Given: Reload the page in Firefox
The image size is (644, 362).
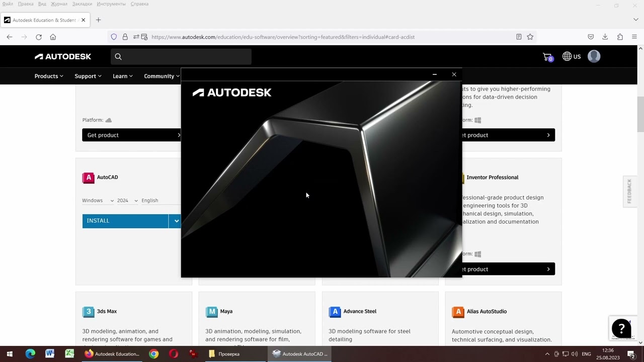Looking at the screenshot, I should 39,37.
